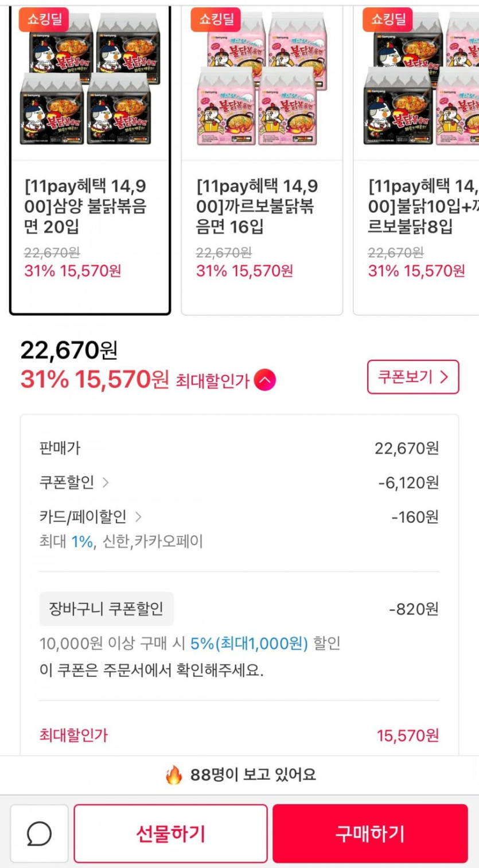
Task: Select the 삼양 불닭볶음면 20입 option card
Action: point(90,161)
